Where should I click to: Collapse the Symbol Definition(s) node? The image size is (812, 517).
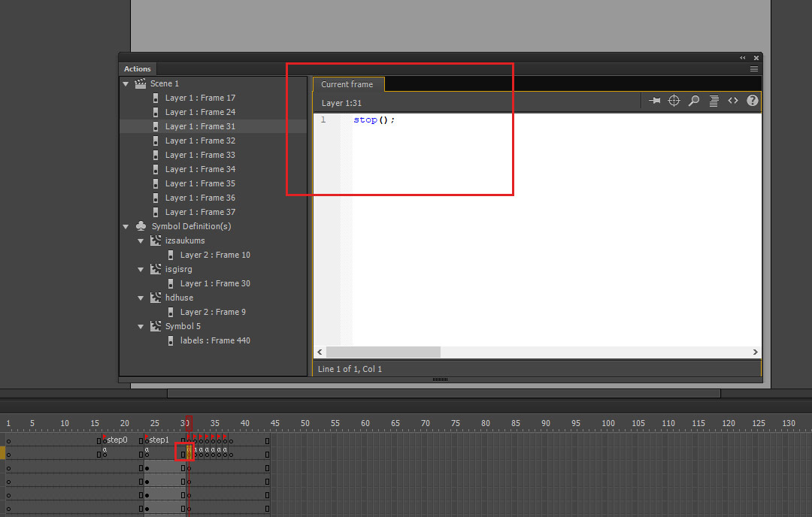[126, 227]
